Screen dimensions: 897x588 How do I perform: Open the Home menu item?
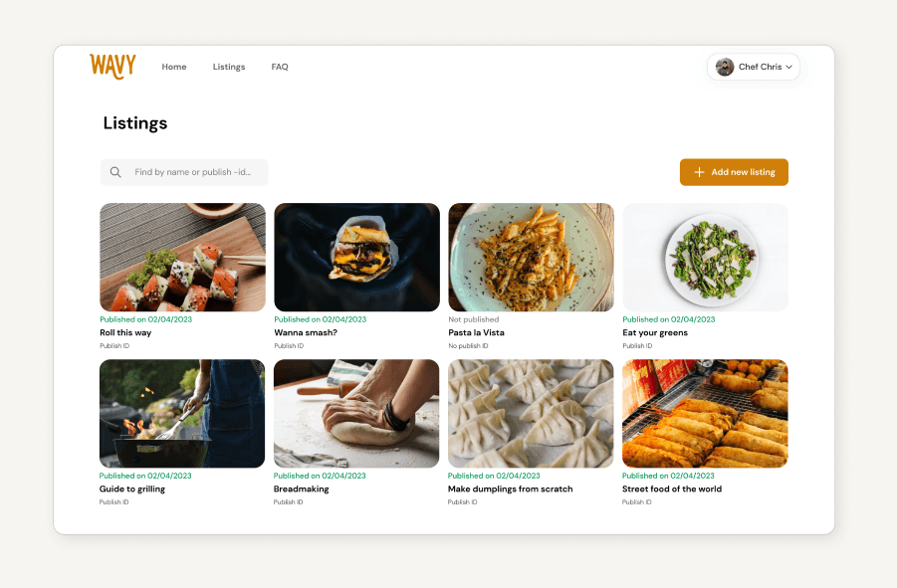174,67
